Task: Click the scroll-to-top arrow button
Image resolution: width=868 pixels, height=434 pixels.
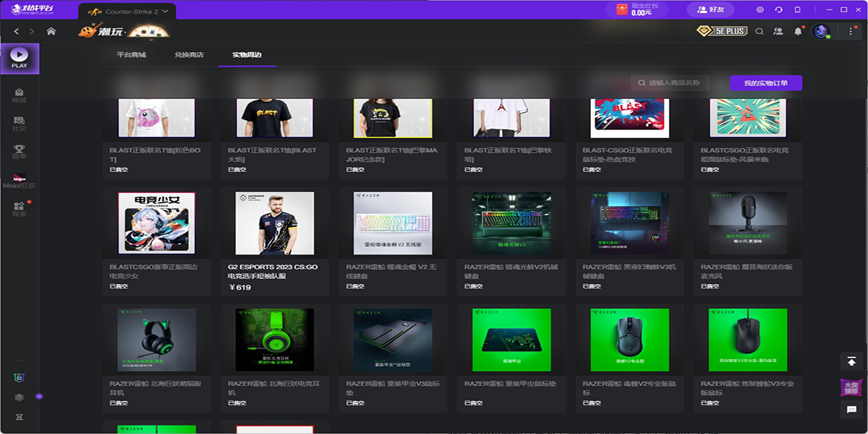Action: (851, 361)
